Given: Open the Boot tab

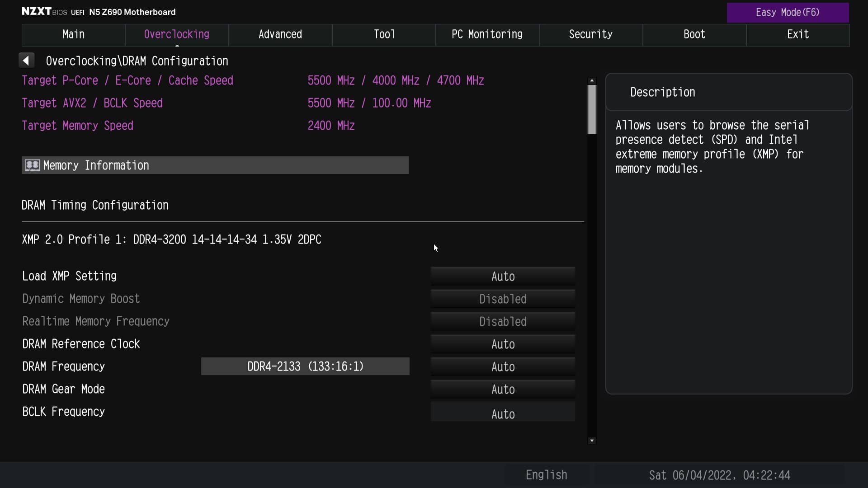Looking at the screenshot, I should (x=694, y=35).
